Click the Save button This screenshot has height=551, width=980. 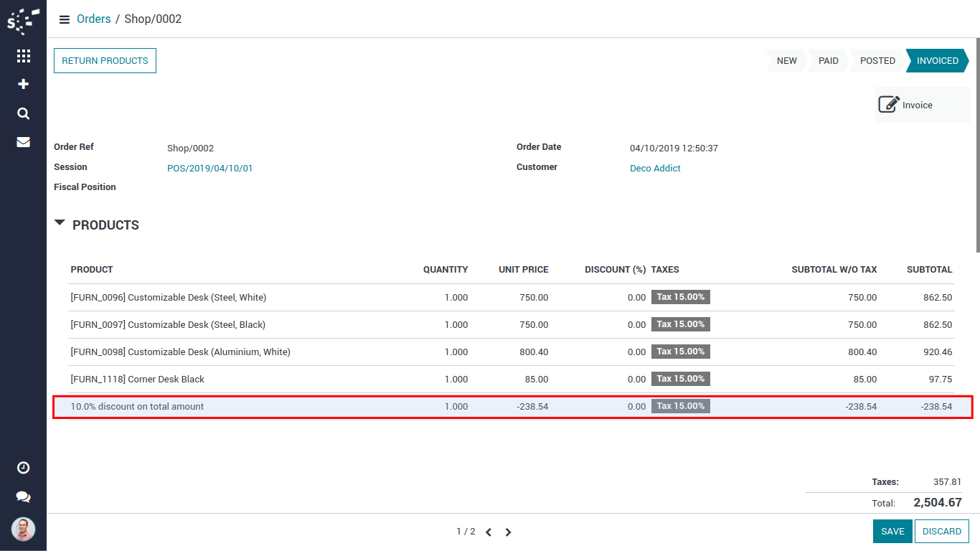(892, 532)
